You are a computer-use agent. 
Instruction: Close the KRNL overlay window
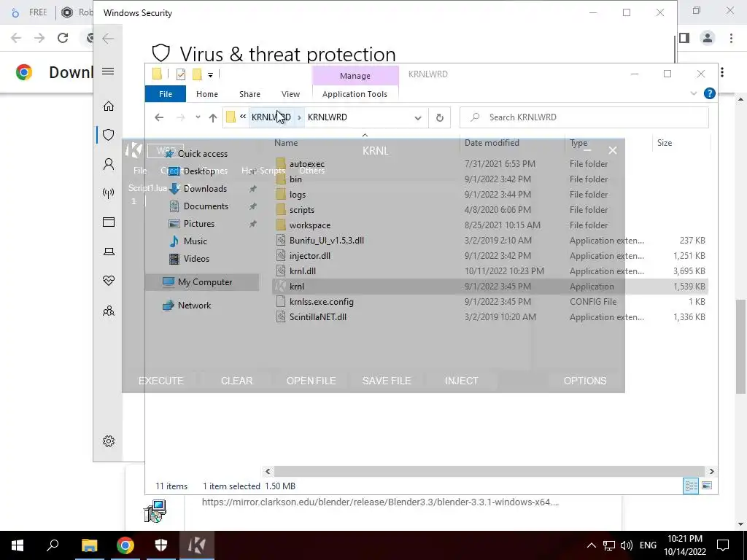click(x=613, y=150)
